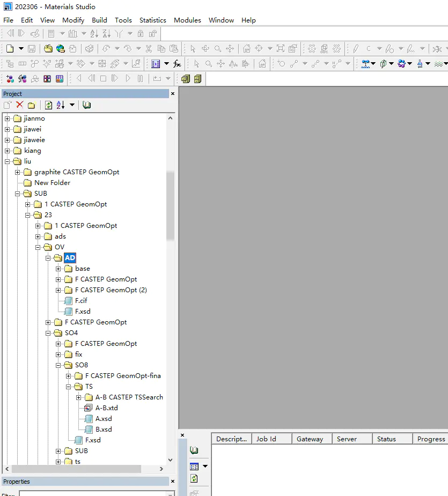This screenshot has height=496, width=448.
Task: Click the Job Explorer refresh icon
Action: click(x=194, y=478)
